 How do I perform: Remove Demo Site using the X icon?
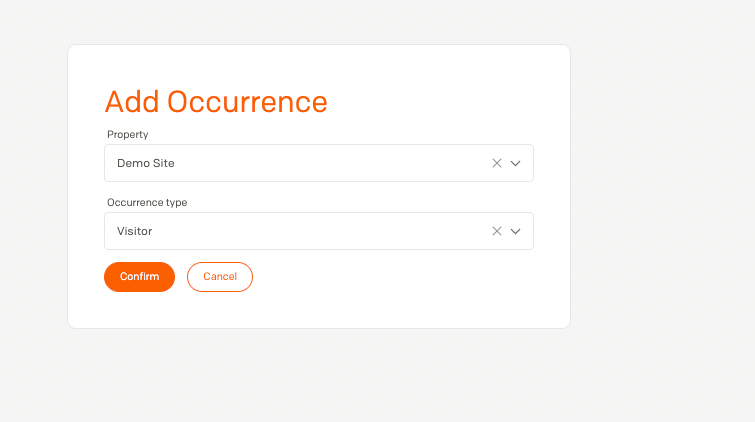pyautogui.click(x=497, y=163)
